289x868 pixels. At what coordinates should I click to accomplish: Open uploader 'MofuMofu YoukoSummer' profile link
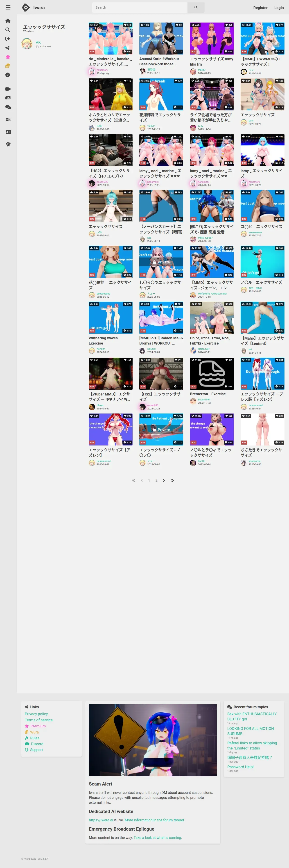click(x=212, y=293)
